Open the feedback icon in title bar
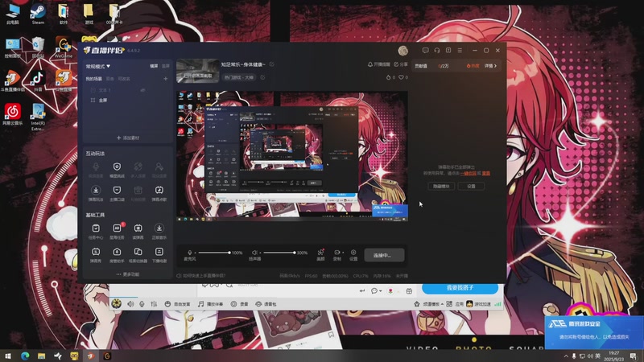Screen dimensions: 644x362 point(448,51)
